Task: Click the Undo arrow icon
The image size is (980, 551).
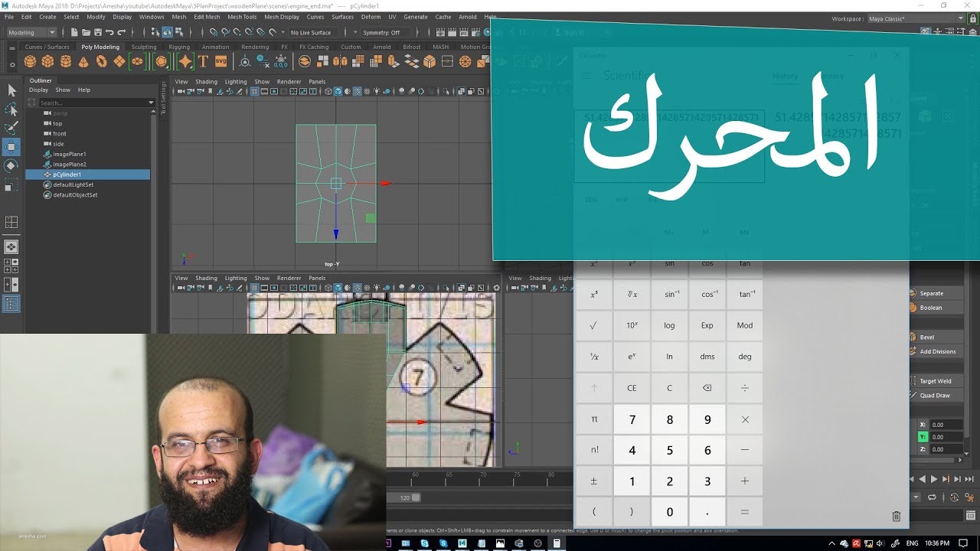Action: [109, 32]
